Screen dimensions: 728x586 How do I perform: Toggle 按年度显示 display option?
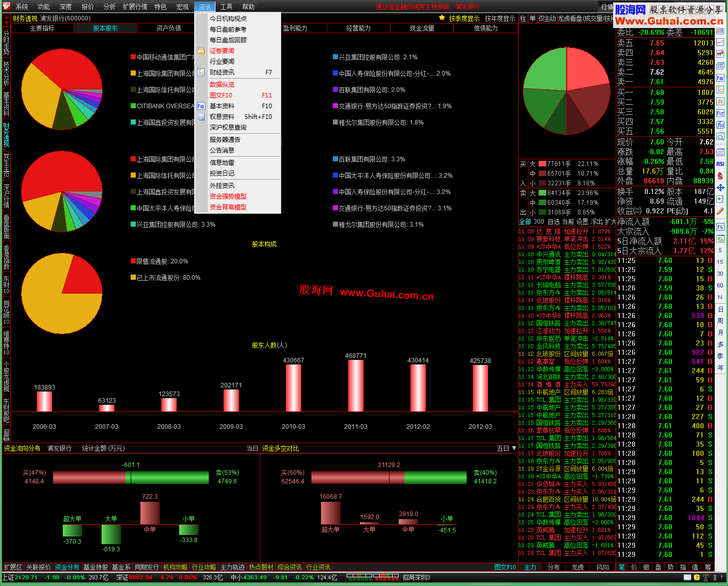(500, 18)
